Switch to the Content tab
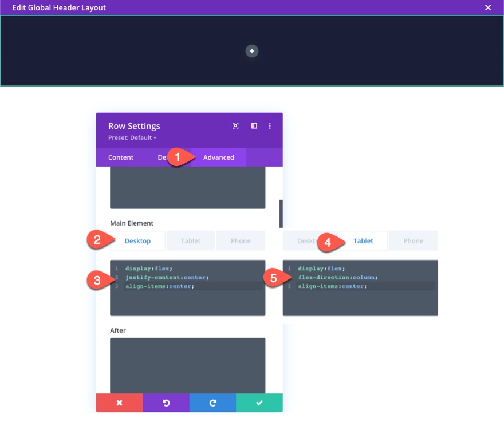The height and width of the screenshot is (422, 504). (x=120, y=157)
